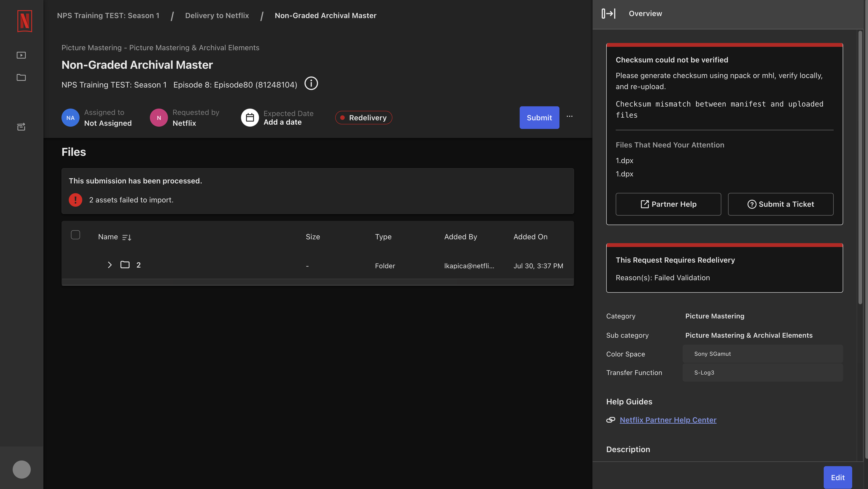The image size is (868, 489).
Task: Expand folder 2 chevron
Action: pyautogui.click(x=109, y=265)
